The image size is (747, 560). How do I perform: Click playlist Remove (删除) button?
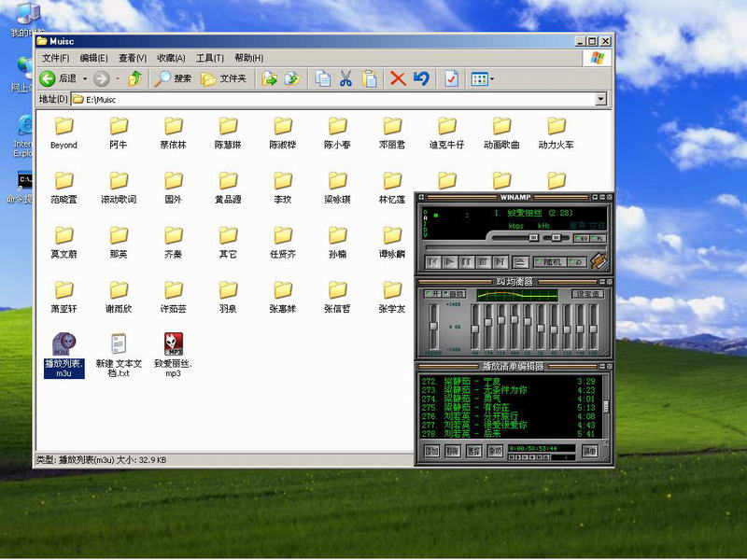coord(452,451)
